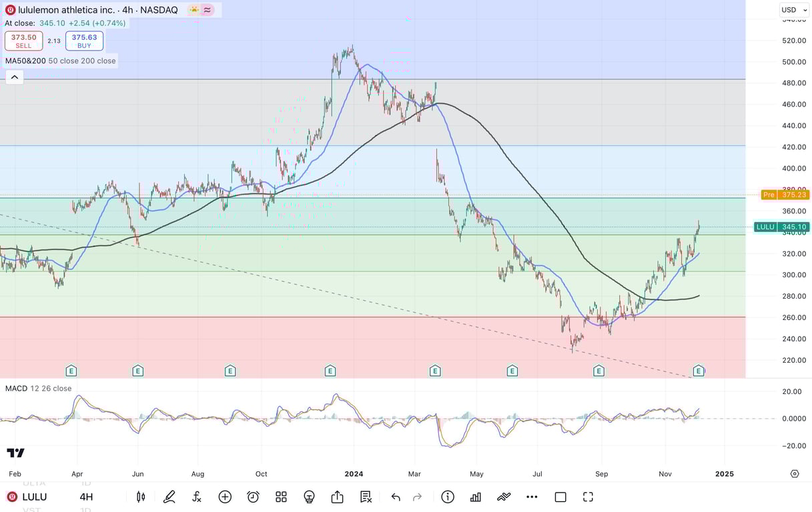Open symbol info with the circled i icon
812x512 pixels.
coord(448,497)
